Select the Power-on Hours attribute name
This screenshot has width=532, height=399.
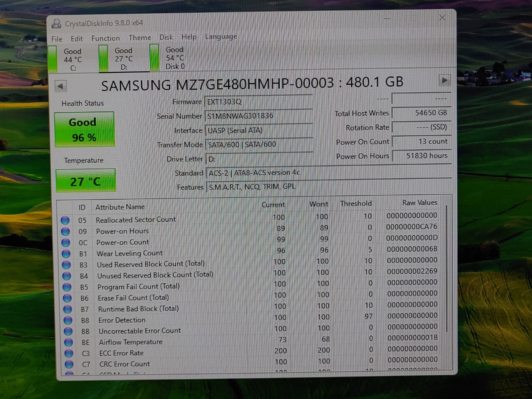point(122,231)
